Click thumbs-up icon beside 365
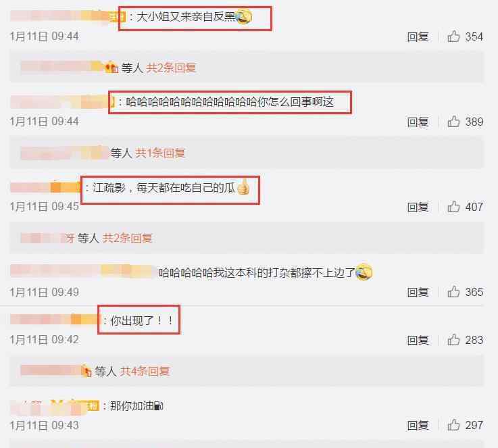Screen dimensions: 498x448 pyautogui.click(x=453, y=292)
